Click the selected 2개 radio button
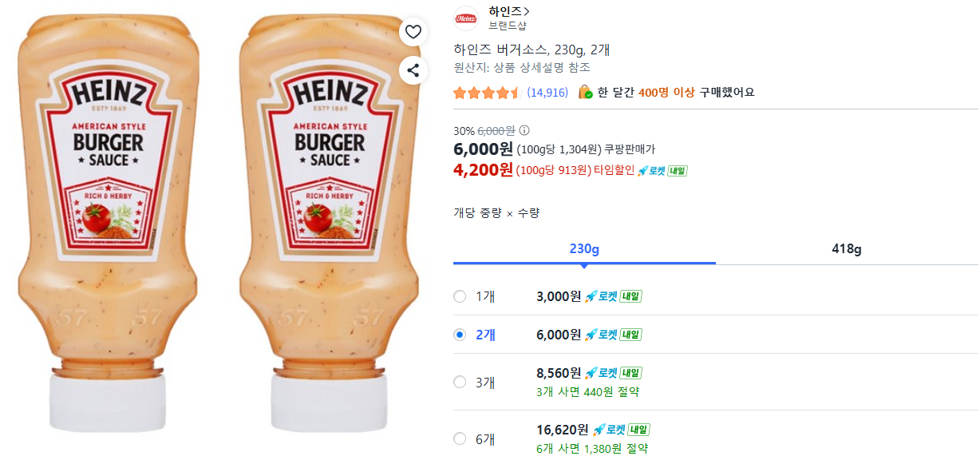 click(460, 335)
